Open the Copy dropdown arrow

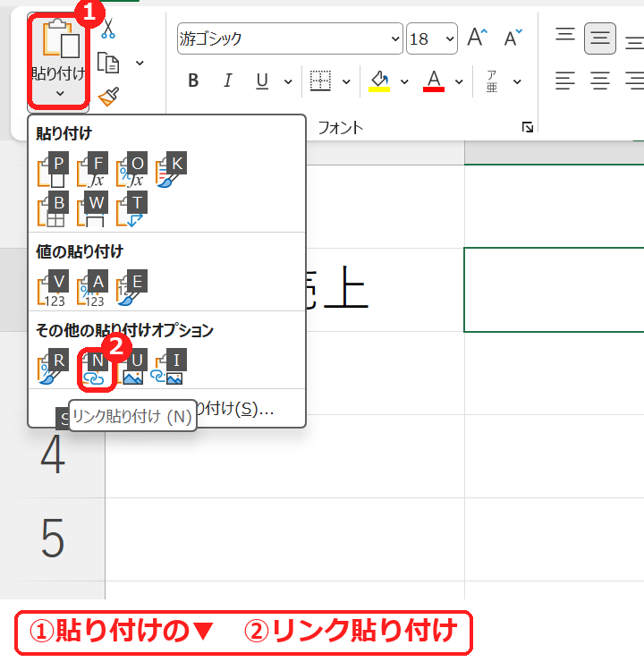click(140, 64)
